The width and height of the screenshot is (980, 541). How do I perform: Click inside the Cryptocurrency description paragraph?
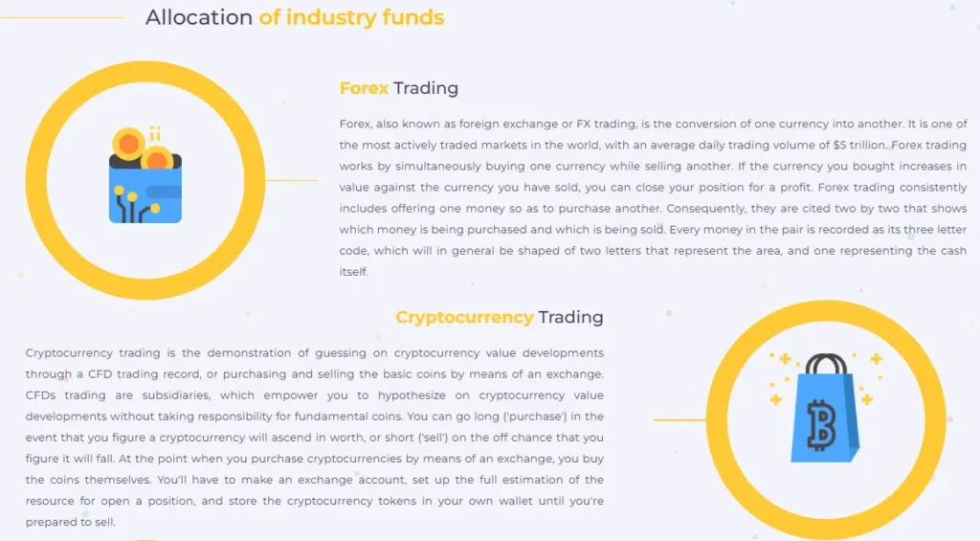click(x=314, y=438)
